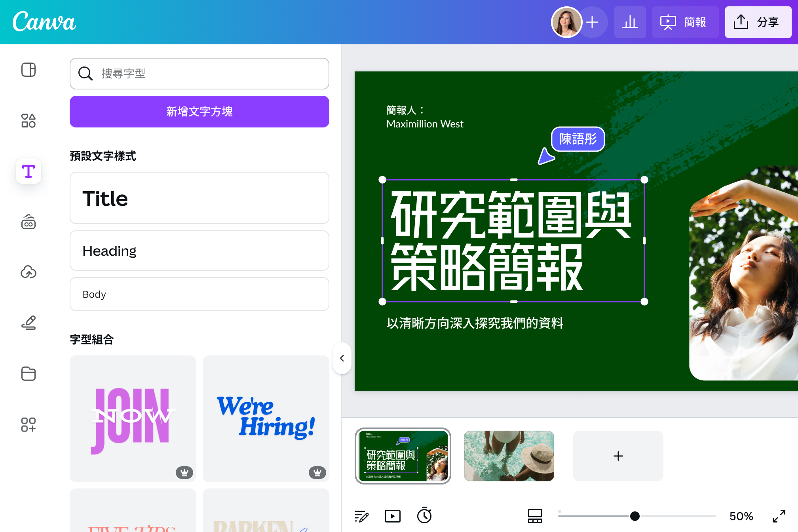Open the Apps sidebar icon
This screenshot has height=532, width=798.
[28, 424]
